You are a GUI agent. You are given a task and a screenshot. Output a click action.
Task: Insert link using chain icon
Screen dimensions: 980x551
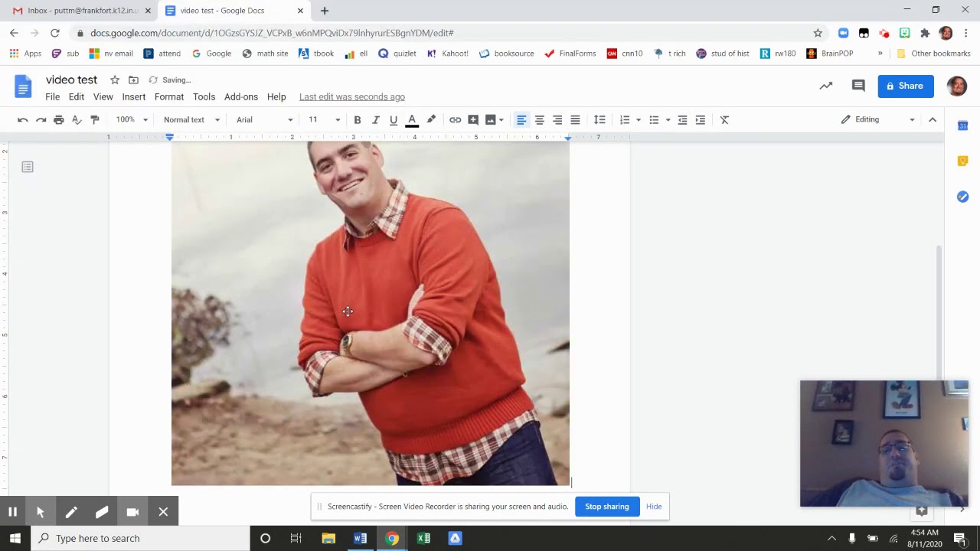click(455, 119)
